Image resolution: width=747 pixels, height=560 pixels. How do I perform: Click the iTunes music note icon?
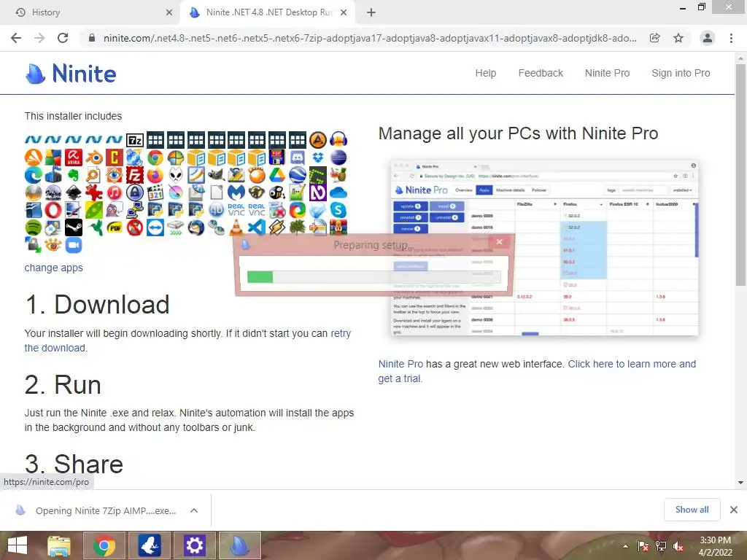[x=115, y=192]
